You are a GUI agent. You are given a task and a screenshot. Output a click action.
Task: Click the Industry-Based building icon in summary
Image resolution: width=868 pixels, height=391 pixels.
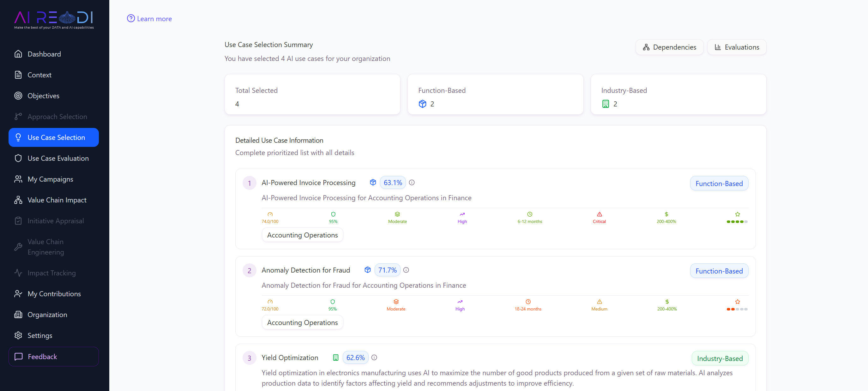click(x=605, y=104)
